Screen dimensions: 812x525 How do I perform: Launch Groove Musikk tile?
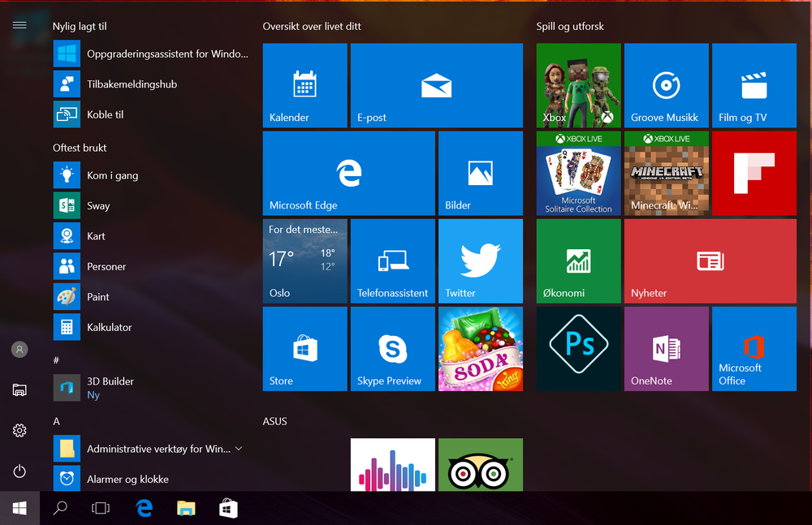(x=666, y=85)
